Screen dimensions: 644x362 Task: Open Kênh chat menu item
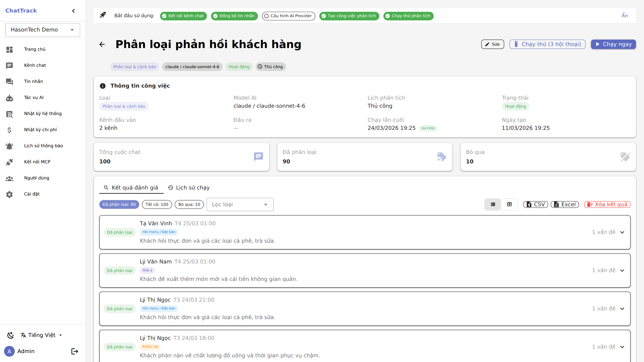tap(35, 65)
